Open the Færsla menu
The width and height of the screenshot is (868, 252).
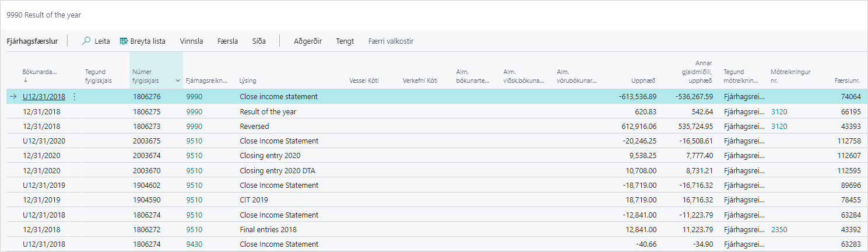227,41
